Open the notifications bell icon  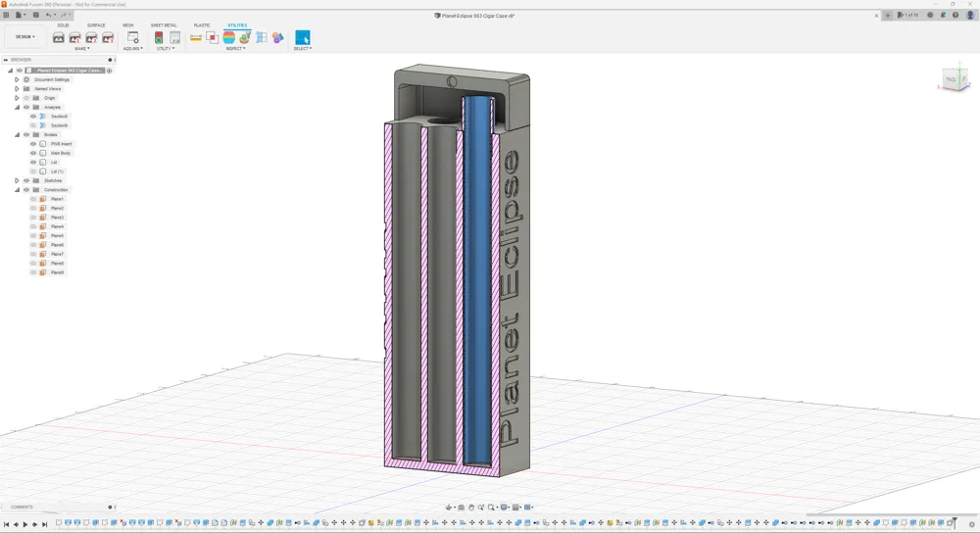tap(943, 15)
